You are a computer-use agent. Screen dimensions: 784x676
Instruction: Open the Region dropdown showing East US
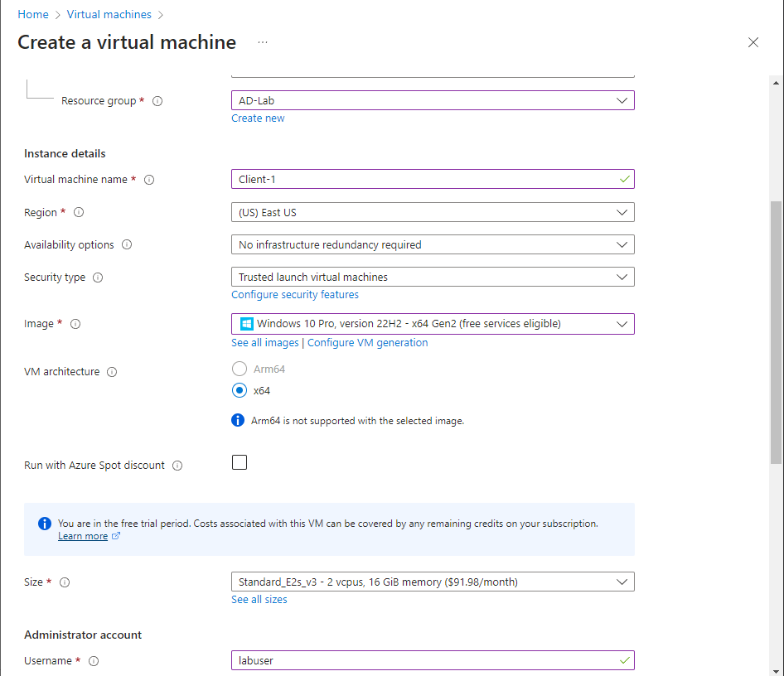(x=433, y=212)
